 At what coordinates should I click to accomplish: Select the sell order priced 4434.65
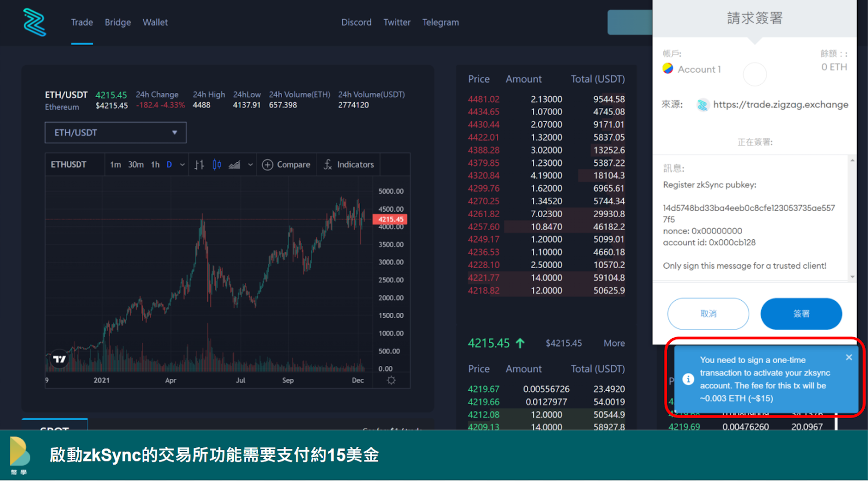click(546, 112)
